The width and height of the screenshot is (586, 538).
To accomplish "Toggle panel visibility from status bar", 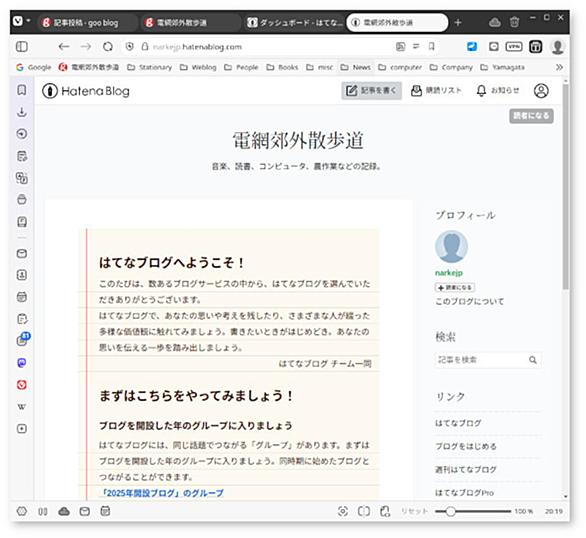I will point(43,511).
